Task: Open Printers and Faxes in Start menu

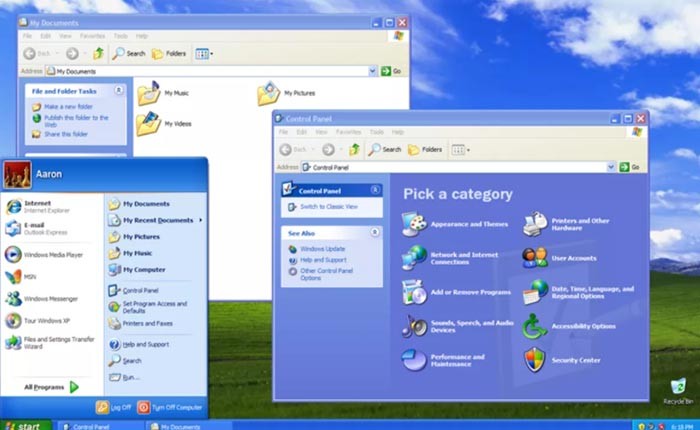Action: 141,323
